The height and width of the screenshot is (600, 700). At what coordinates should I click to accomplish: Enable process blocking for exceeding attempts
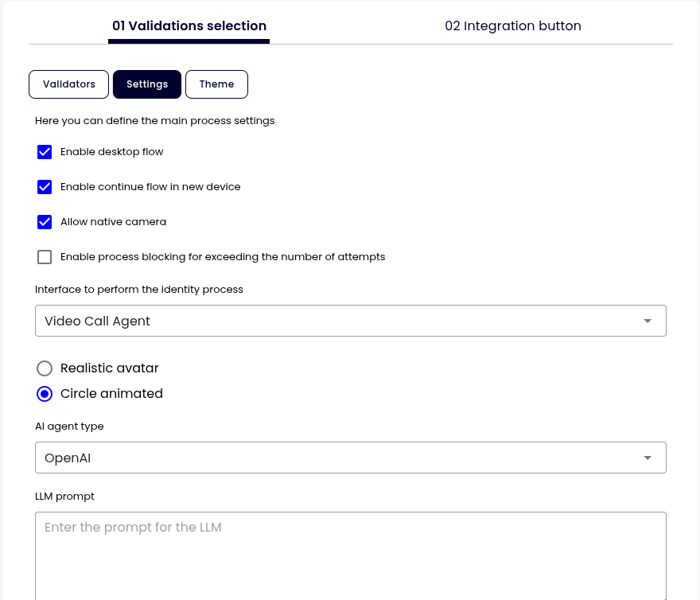click(x=45, y=257)
